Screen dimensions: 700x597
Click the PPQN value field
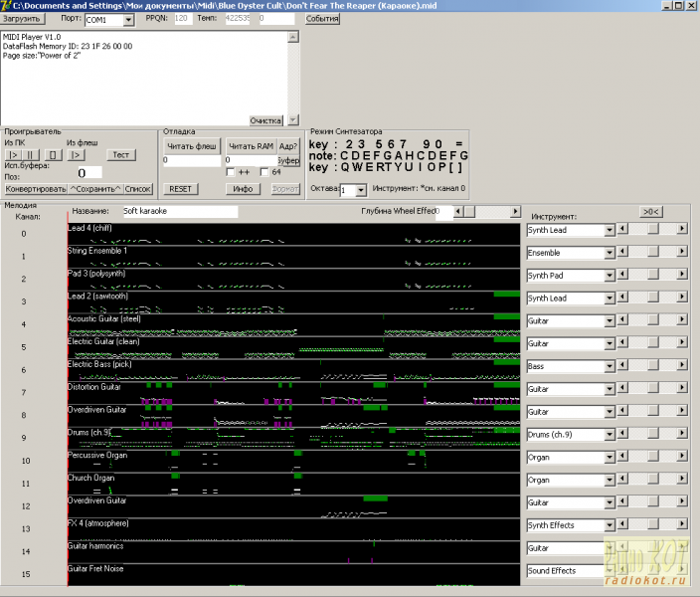(x=183, y=18)
